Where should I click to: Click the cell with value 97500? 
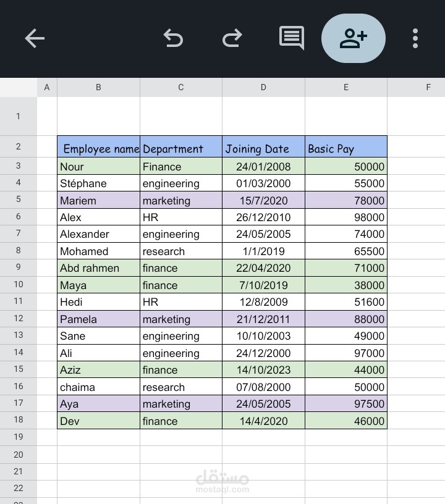point(346,404)
